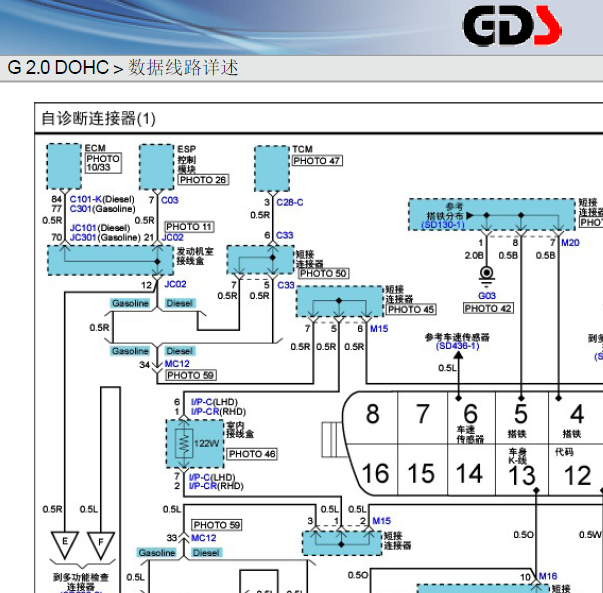Select pin 13 body K-line on connector

coord(522,474)
